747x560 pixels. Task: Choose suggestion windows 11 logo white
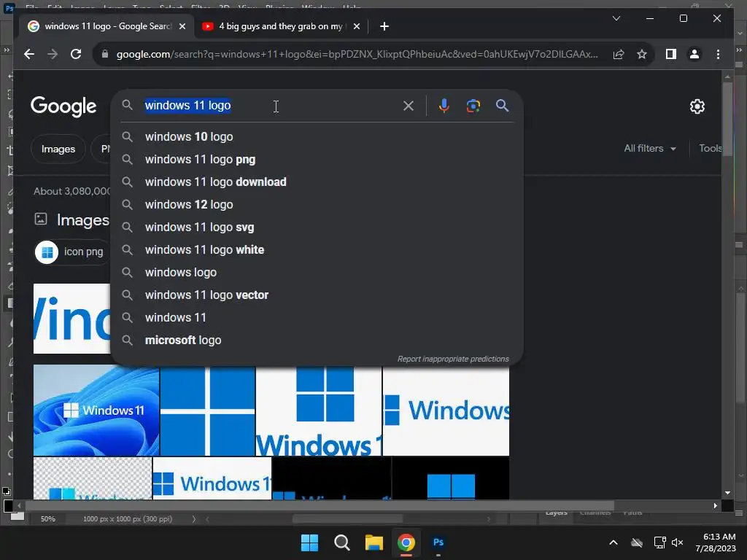pyautogui.click(x=317, y=250)
